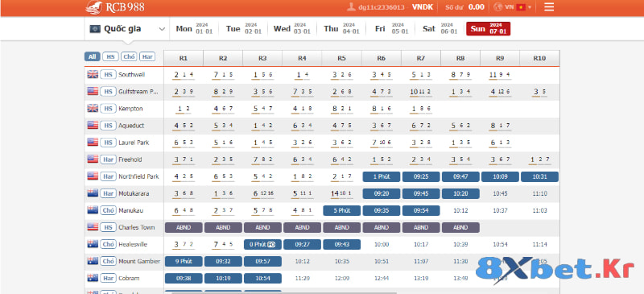Toggle the Chó race type filter
The height and width of the screenshot is (294, 644).
tap(129, 56)
